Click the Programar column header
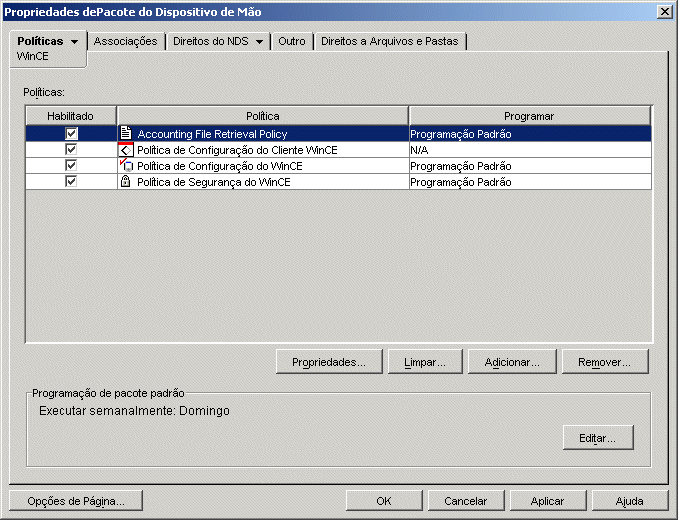The image size is (678, 520). click(529, 116)
